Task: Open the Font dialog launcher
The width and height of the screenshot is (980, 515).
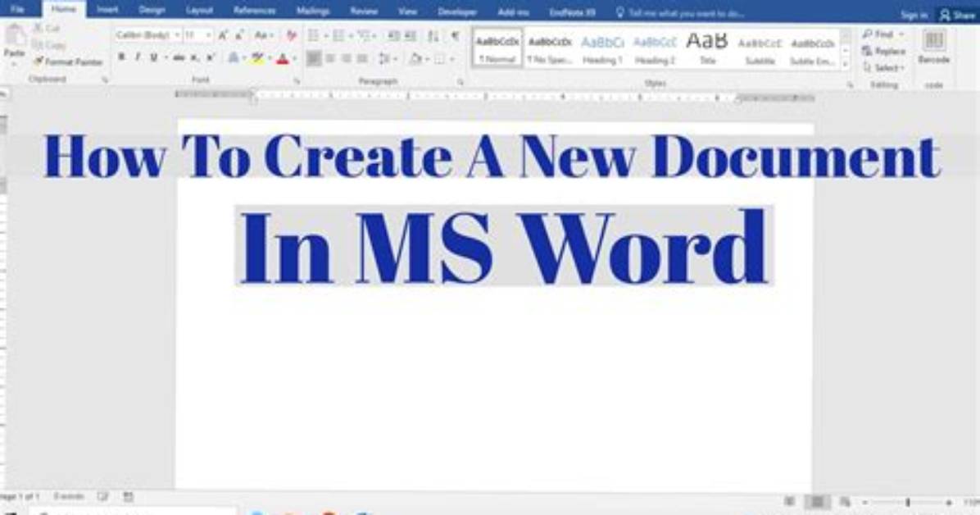Action: tap(297, 80)
